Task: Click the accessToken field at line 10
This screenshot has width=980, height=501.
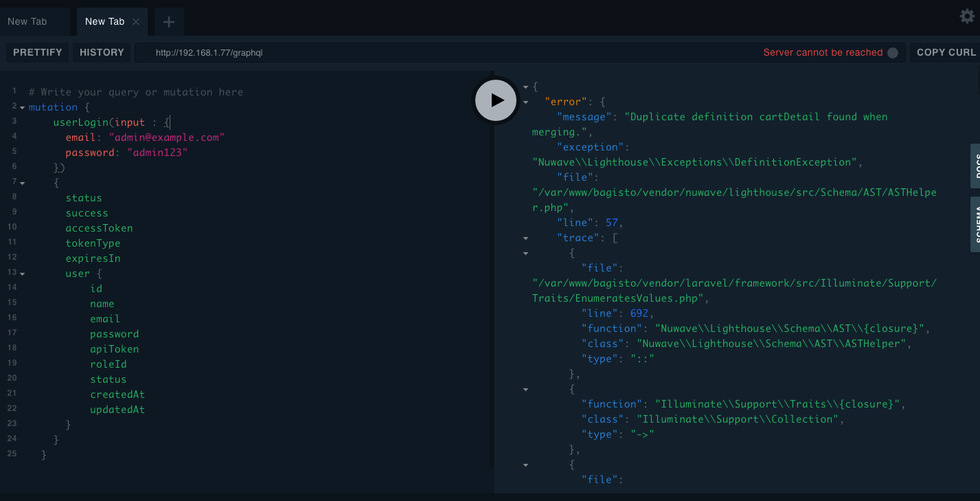Action: 100,228
